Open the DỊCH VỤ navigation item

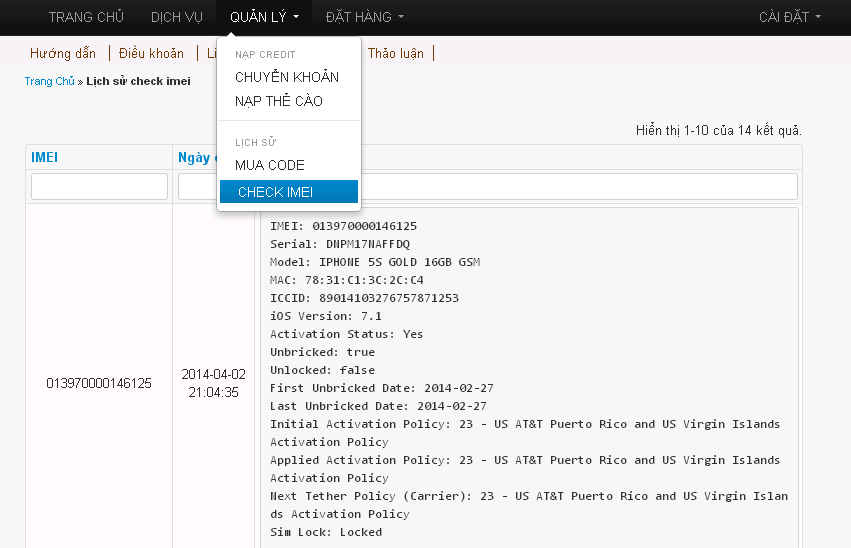[x=176, y=17]
